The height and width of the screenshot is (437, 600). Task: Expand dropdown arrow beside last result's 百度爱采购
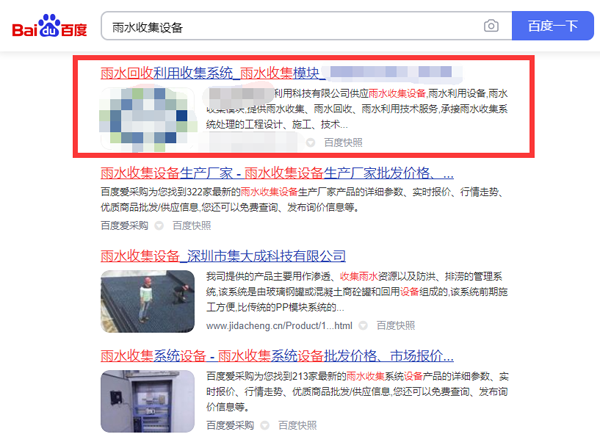coord(264,426)
